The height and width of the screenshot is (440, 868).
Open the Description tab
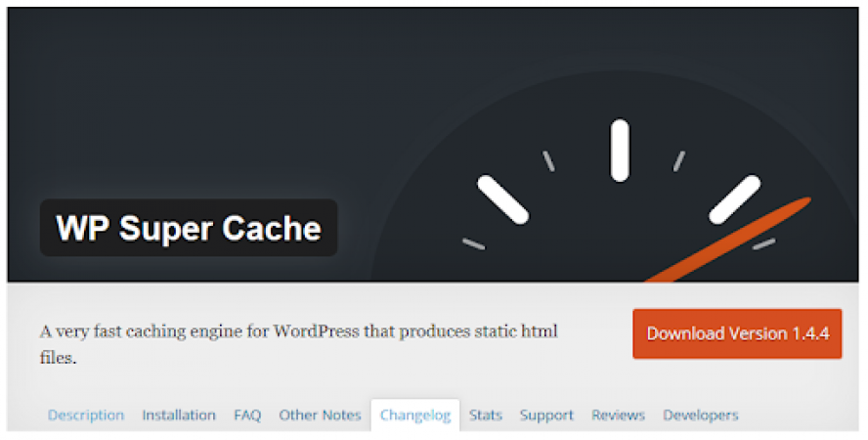click(86, 416)
